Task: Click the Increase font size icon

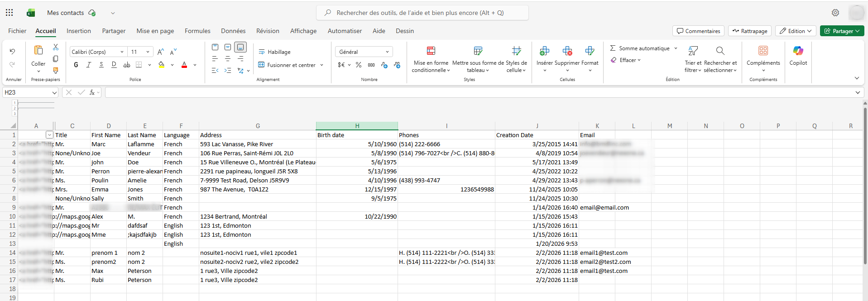Action: click(160, 52)
